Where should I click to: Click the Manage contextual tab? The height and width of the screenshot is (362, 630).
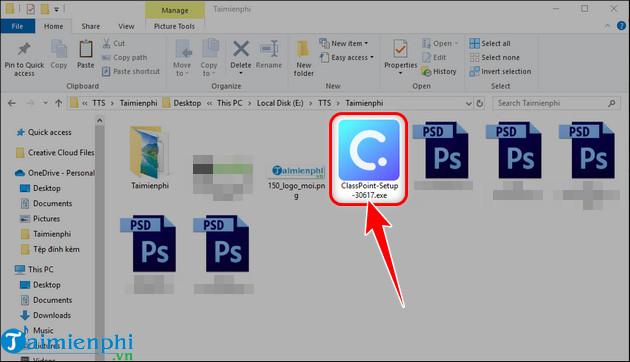point(175,10)
